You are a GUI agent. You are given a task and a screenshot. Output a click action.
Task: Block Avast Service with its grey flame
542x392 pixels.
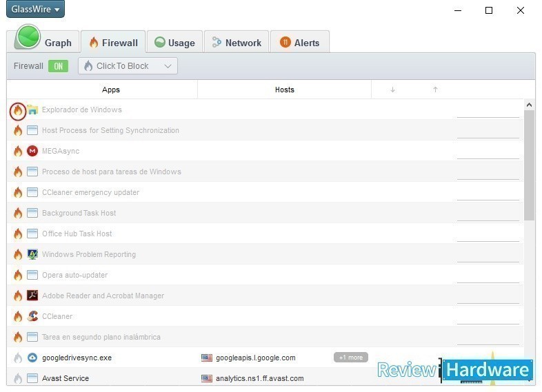[18, 379]
